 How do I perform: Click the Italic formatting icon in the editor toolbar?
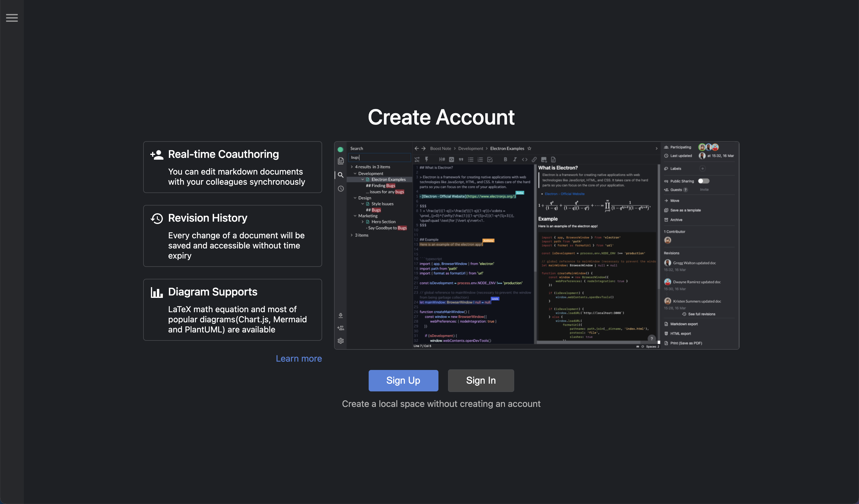515,159
